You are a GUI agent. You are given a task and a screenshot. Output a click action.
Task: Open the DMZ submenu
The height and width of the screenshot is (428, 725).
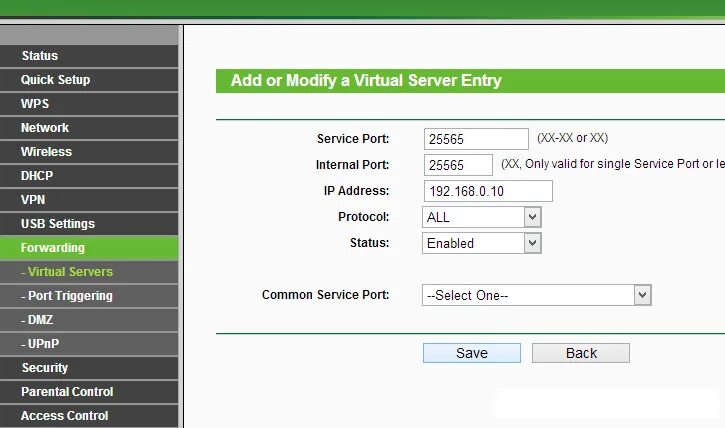[89, 320]
